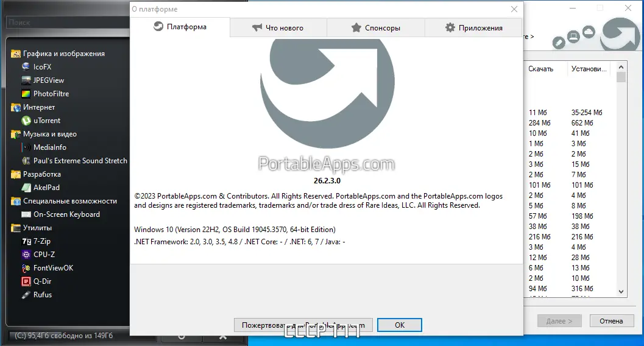
Task: Select the 94 Мб download size cell
Action: click(537, 289)
